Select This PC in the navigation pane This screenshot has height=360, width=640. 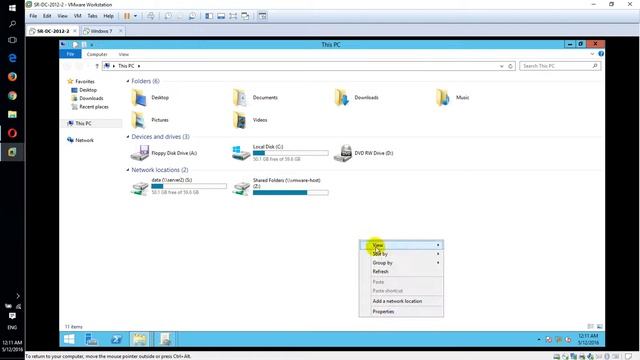83,123
